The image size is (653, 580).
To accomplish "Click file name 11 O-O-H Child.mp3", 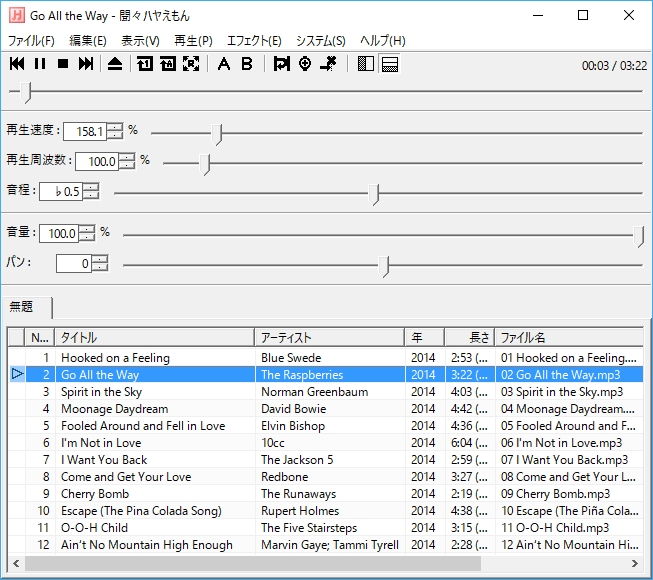I will tap(555, 528).
